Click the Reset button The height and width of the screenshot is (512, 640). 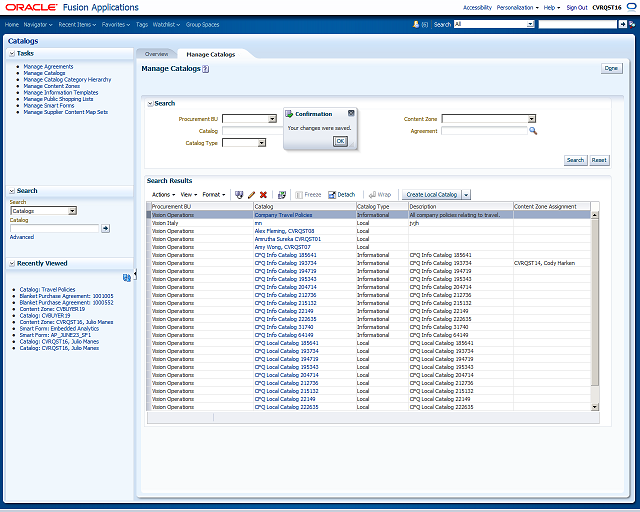599,160
